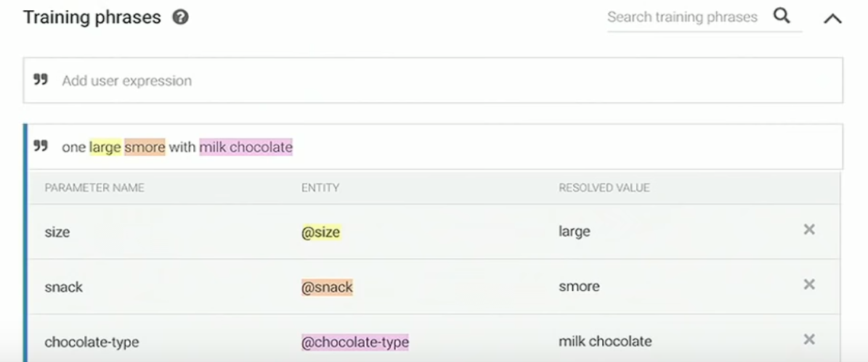Click quote icon in Add user expression

(41, 80)
